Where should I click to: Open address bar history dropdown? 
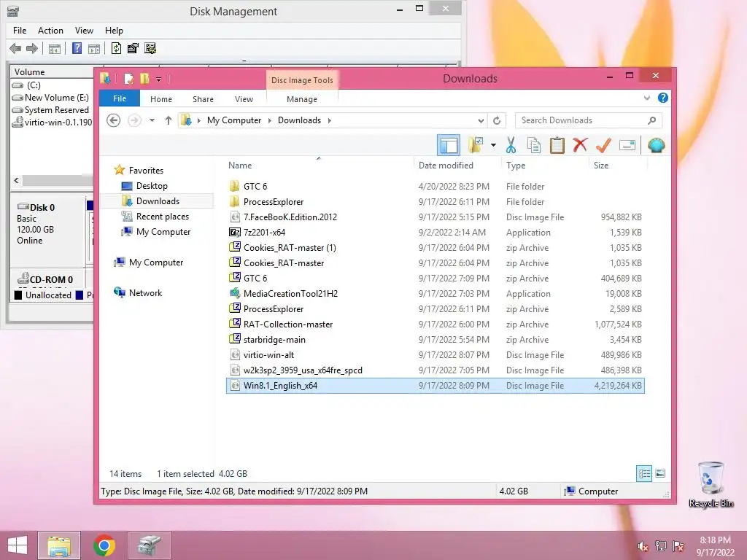coord(481,120)
